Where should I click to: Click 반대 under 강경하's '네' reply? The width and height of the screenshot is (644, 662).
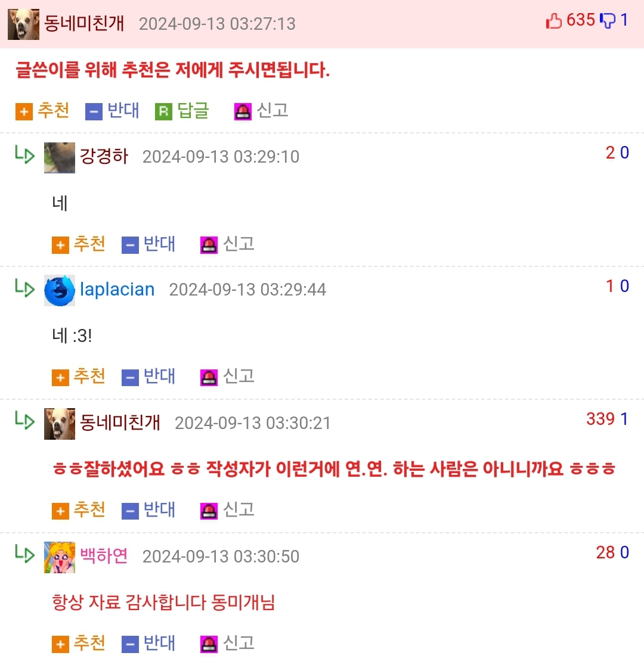(x=159, y=244)
